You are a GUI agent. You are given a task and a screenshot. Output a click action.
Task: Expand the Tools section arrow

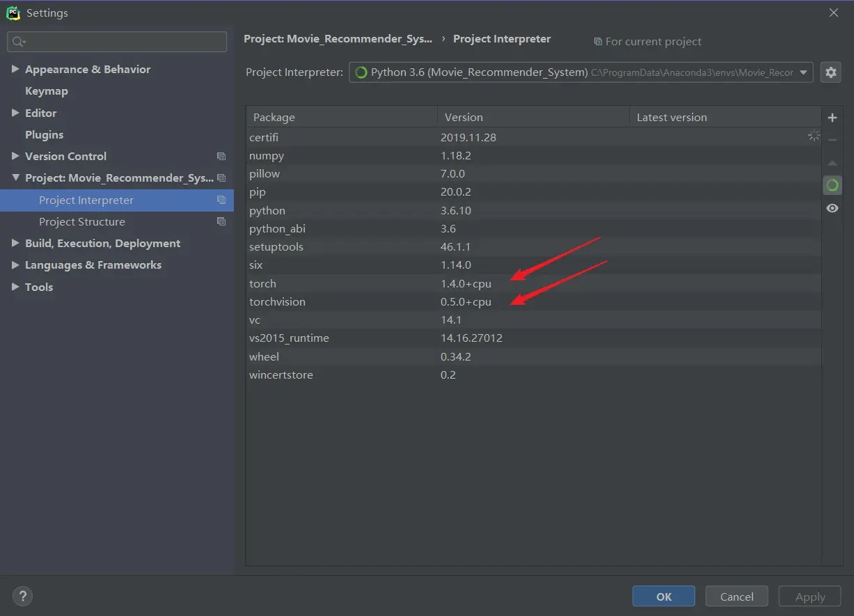[15, 287]
